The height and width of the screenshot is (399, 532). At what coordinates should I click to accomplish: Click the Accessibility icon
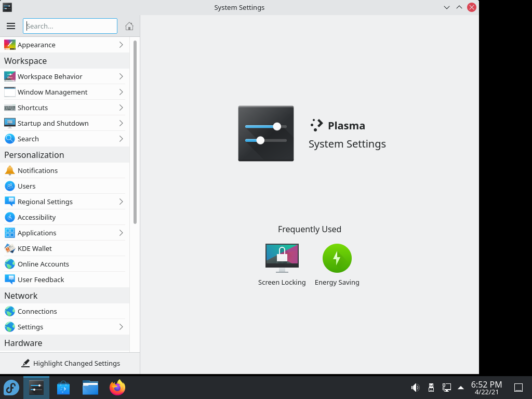[10, 217]
